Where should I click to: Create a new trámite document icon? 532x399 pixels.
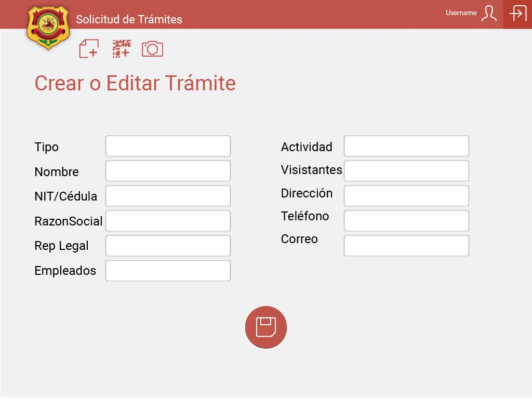tap(89, 48)
